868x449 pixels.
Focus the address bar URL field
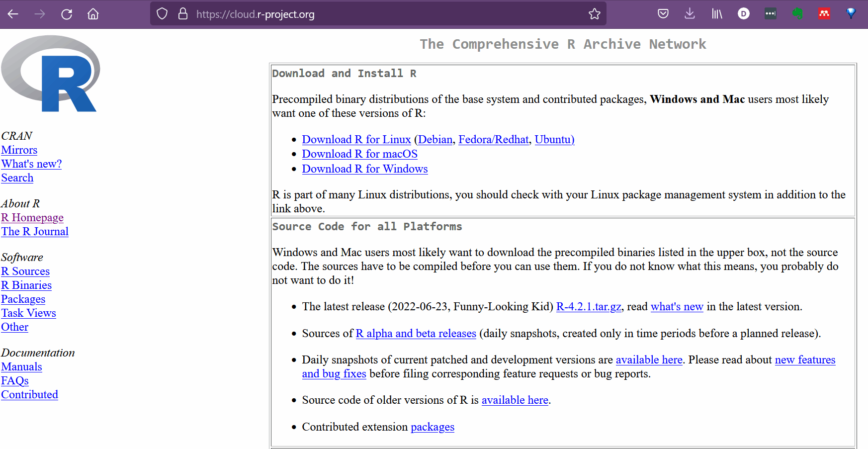(378, 14)
